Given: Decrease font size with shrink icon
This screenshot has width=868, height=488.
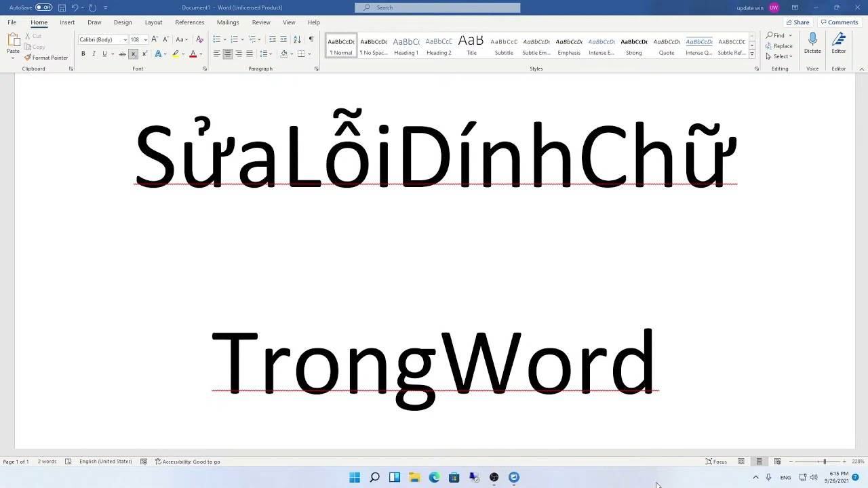Looking at the screenshot, I should (165, 39).
